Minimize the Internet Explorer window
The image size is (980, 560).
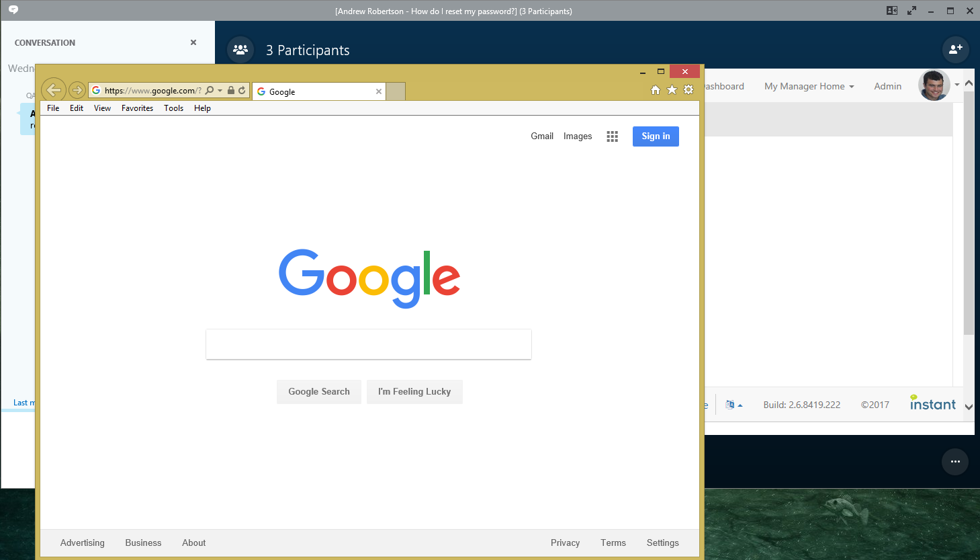643,72
